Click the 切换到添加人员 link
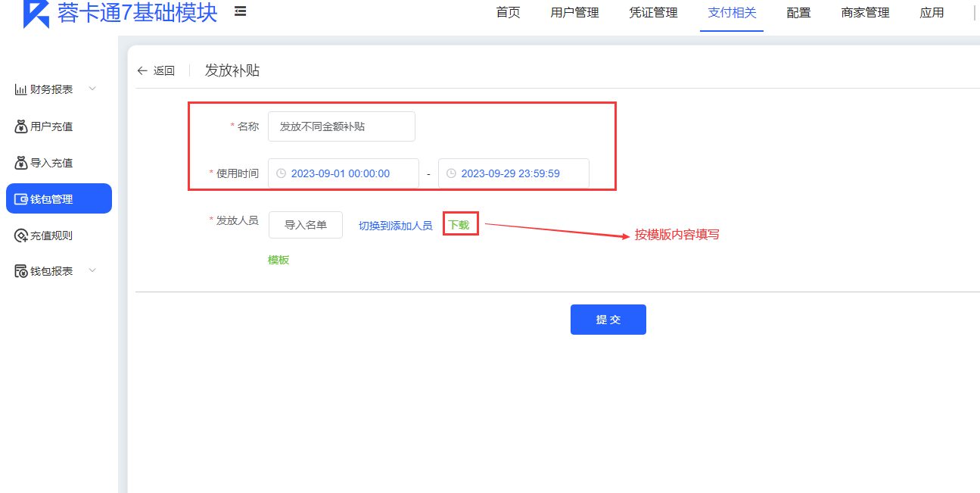The width and height of the screenshot is (980, 493). 395,226
